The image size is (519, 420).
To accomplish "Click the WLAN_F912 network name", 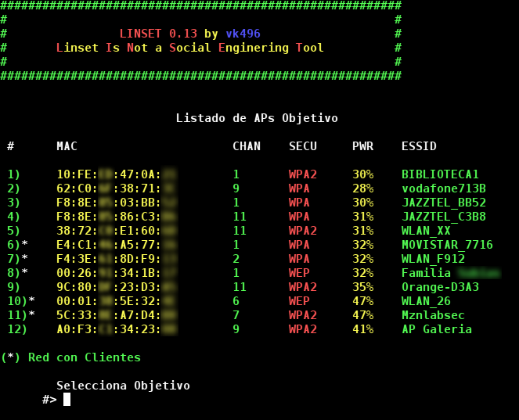I will tap(433, 259).
